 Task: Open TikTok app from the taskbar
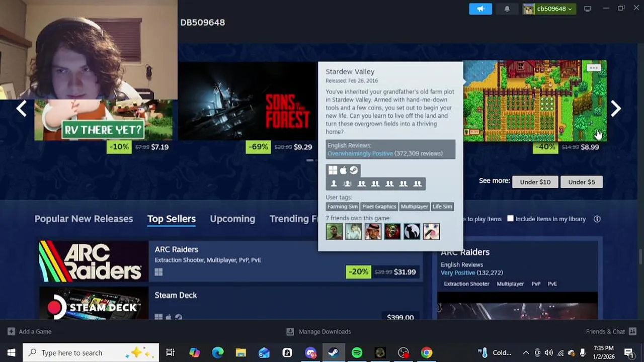[287, 352]
